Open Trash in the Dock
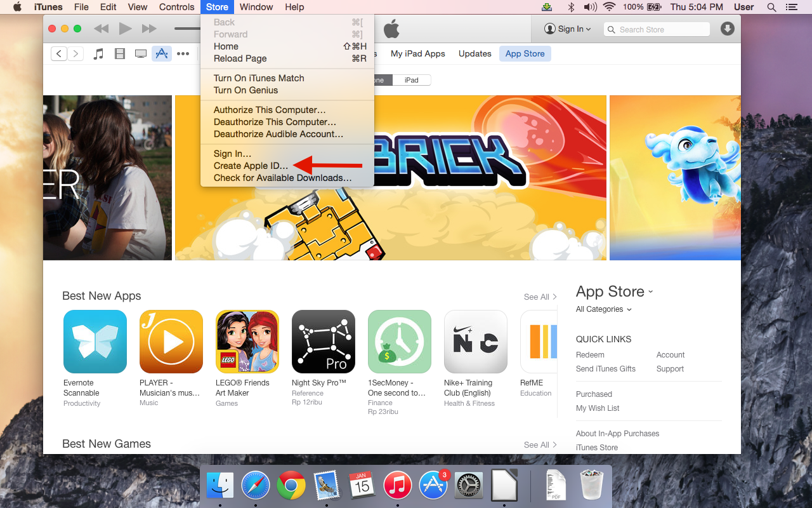The width and height of the screenshot is (812, 508). pos(592,486)
